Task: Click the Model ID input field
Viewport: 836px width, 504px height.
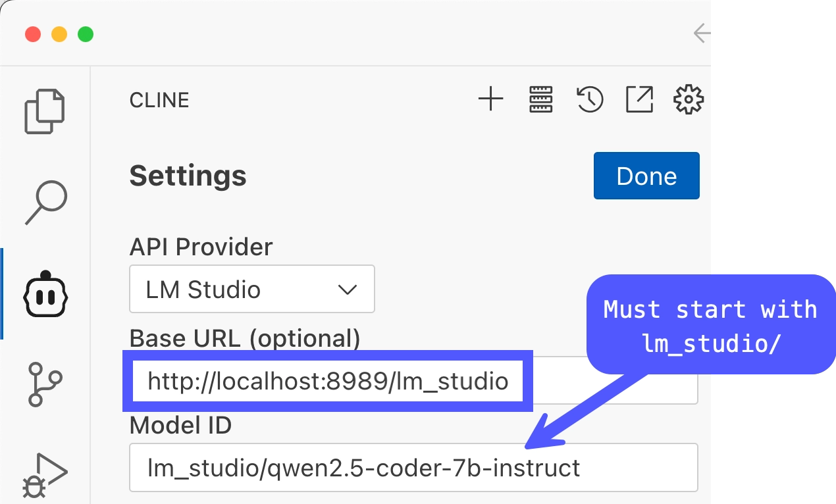Action: tap(413, 468)
